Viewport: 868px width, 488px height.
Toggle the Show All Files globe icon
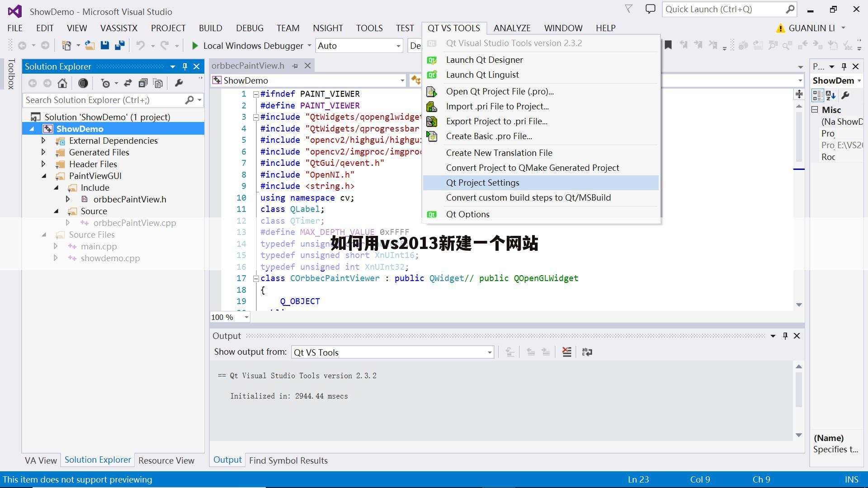[x=83, y=83]
